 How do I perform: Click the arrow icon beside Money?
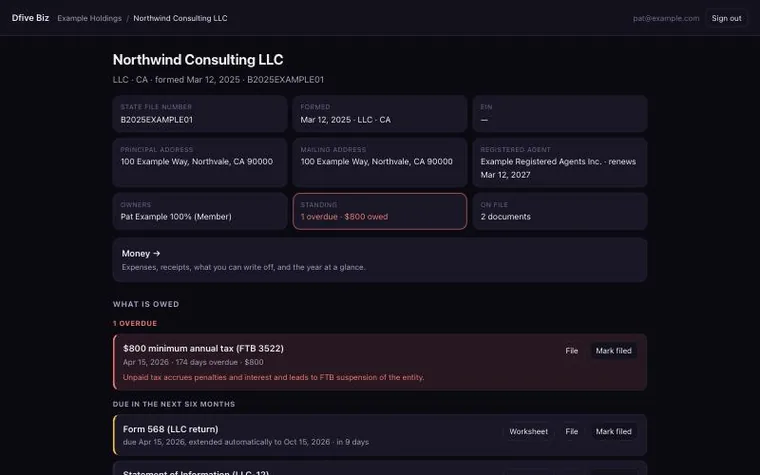point(157,253)
